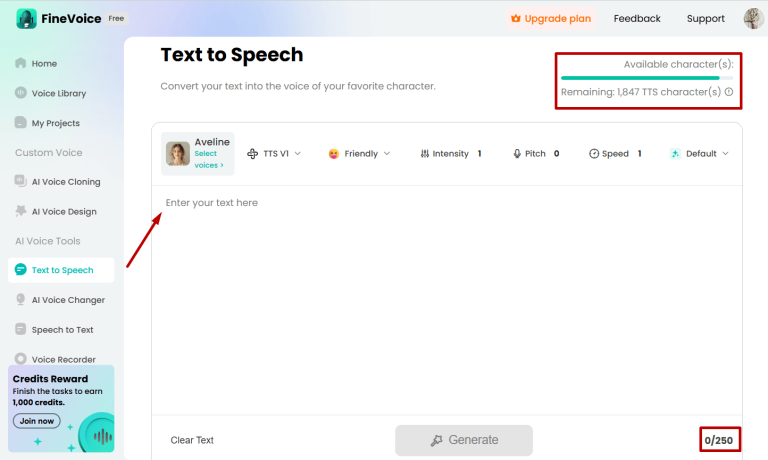Open the user profile avatar
Viewport: 768px width, 460px height.
[753, 18]
